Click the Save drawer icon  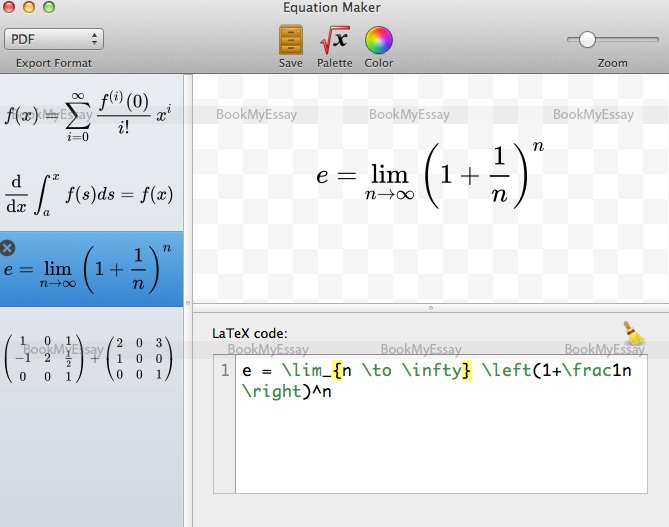point(291,41)
